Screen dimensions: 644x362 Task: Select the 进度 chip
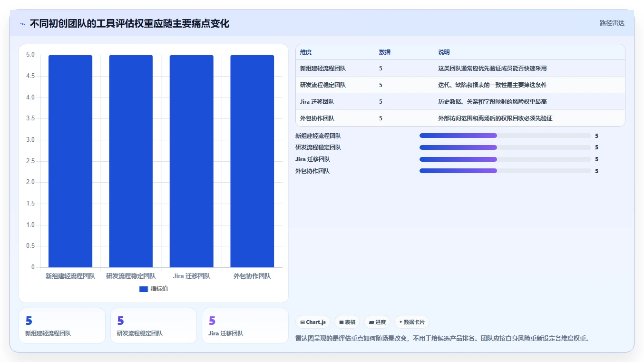pyautogui.click(x=377, y=322)
